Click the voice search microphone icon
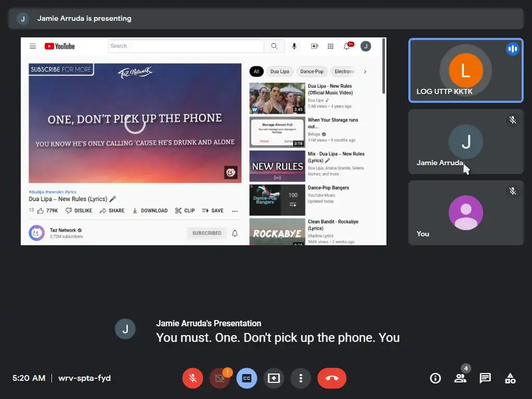The height and width of the screenshot is (399, 532). [294, 46]
